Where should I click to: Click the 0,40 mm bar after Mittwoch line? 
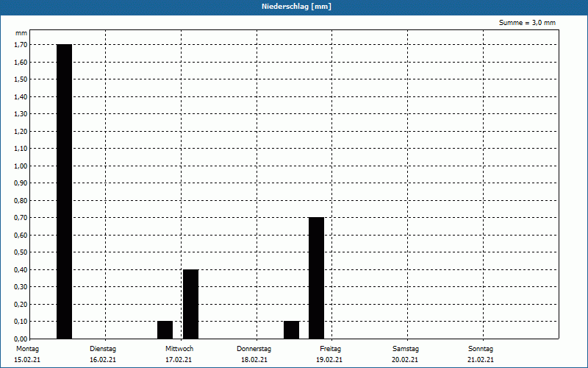190,304
